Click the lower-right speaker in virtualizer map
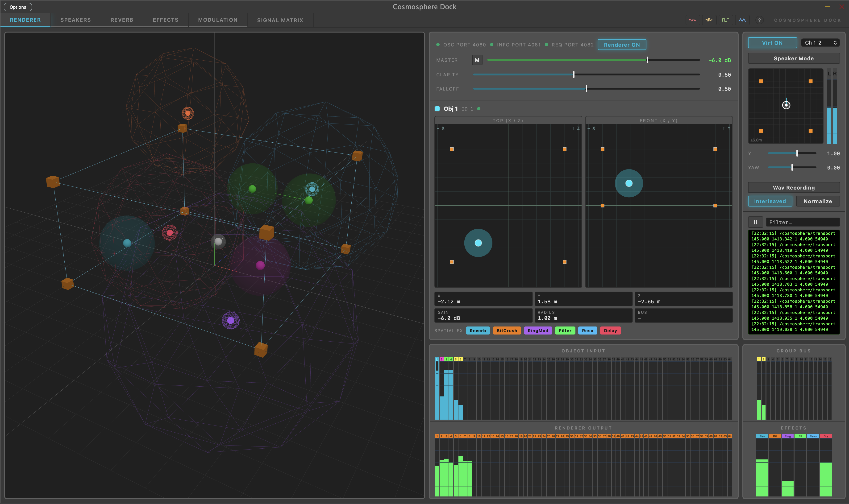849x504 pixels. (811, 131)
